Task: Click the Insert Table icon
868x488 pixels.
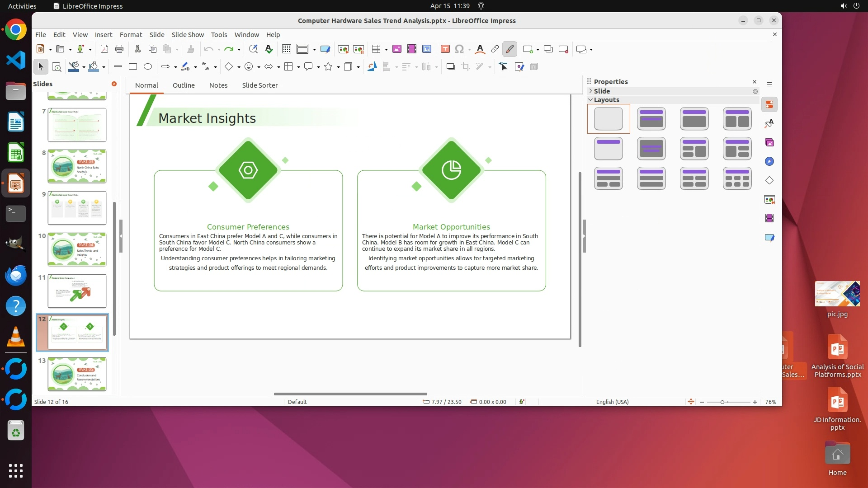Action: coord(376,49)
